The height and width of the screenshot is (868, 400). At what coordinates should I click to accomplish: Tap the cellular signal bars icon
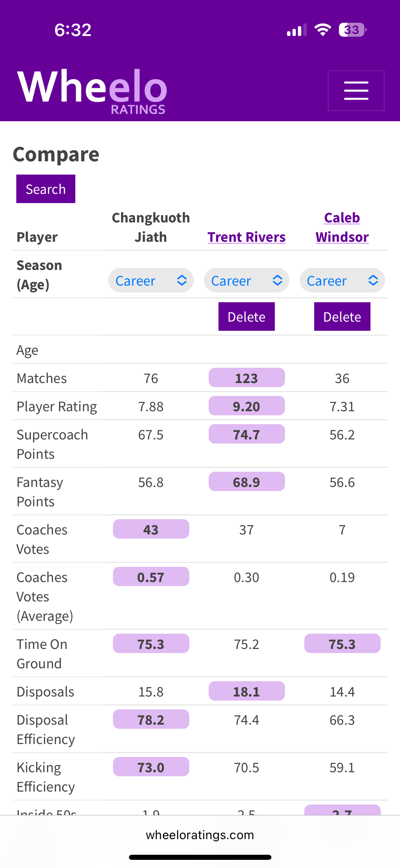click(x=297, y=30)
